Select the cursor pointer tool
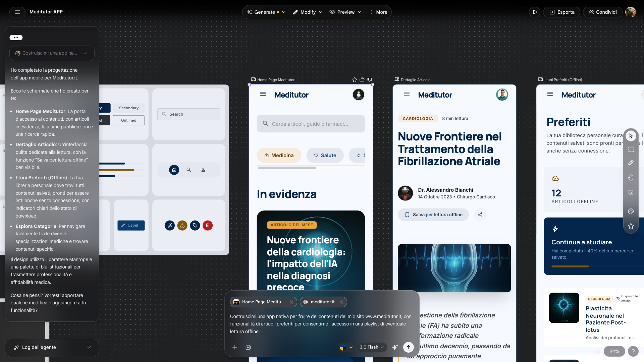Image resolution: width=644 pixels, height=362 pixels. (x=631, y=136)
